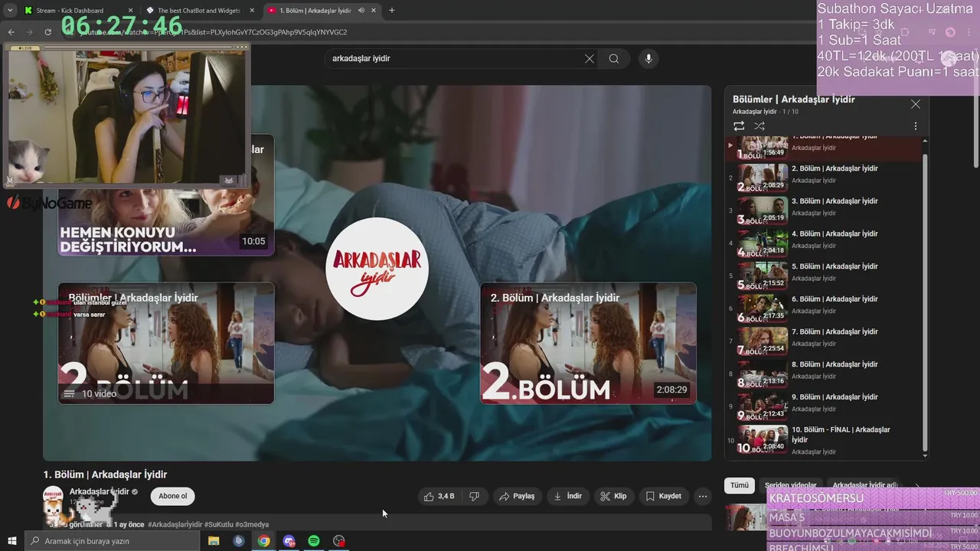Dislike the video with thumbs-down icon
Image resolution: width=980 pixels, height=551 pixels.
474,496
